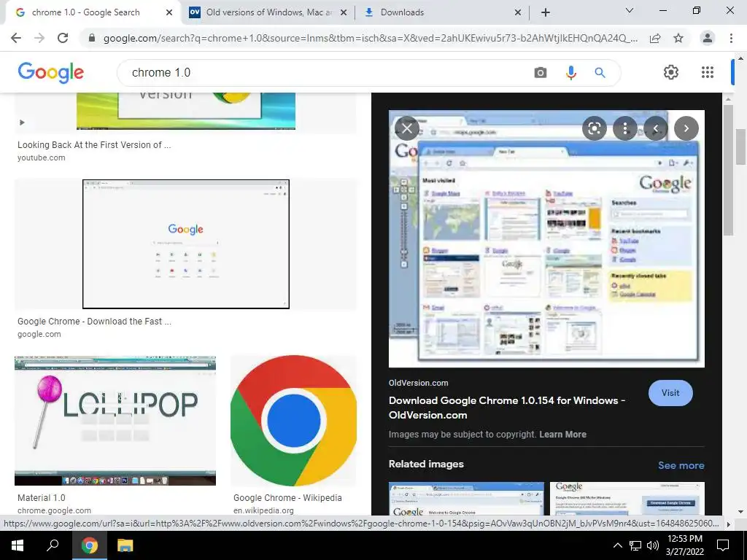Close the image preview panel
The image size is (747, 560).
407,128
